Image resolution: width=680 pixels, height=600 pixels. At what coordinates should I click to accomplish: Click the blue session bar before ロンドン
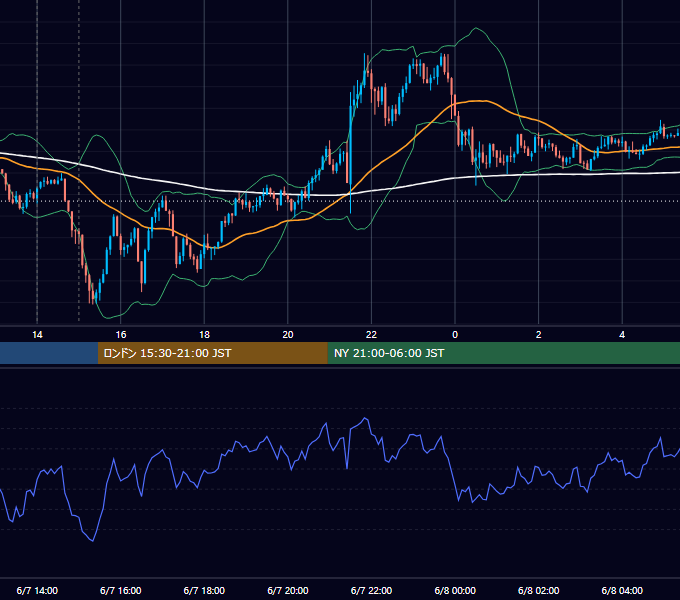[49, 353]
